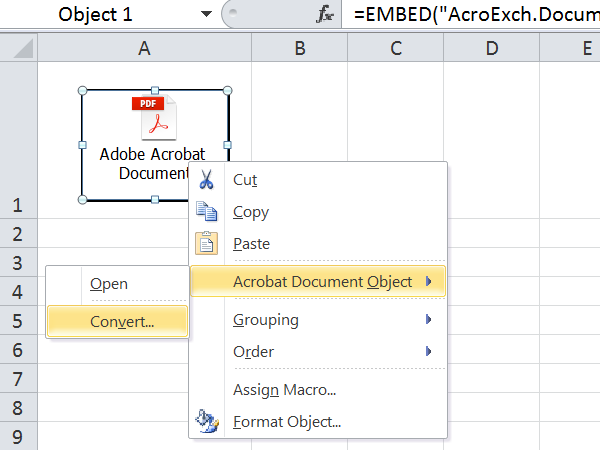Open the Name Box dropdown arrow

(206, 15)
